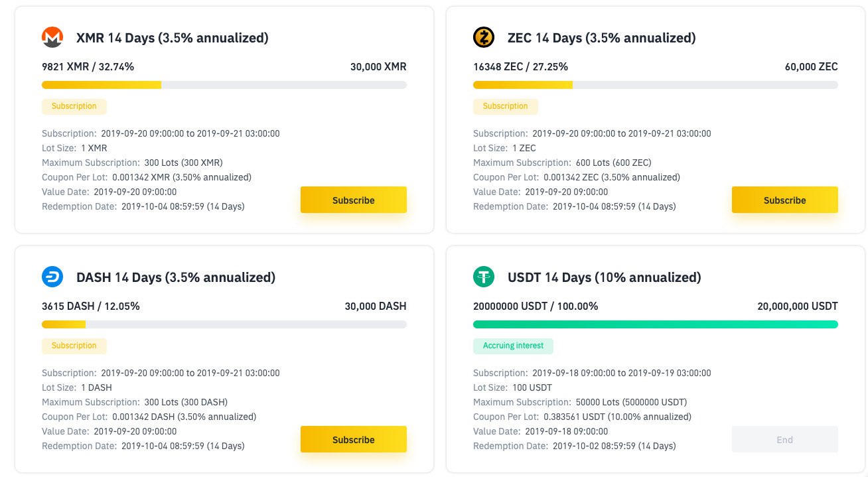Click the DASH coin icon
This screenshot has height=477, width=868.
52,277
